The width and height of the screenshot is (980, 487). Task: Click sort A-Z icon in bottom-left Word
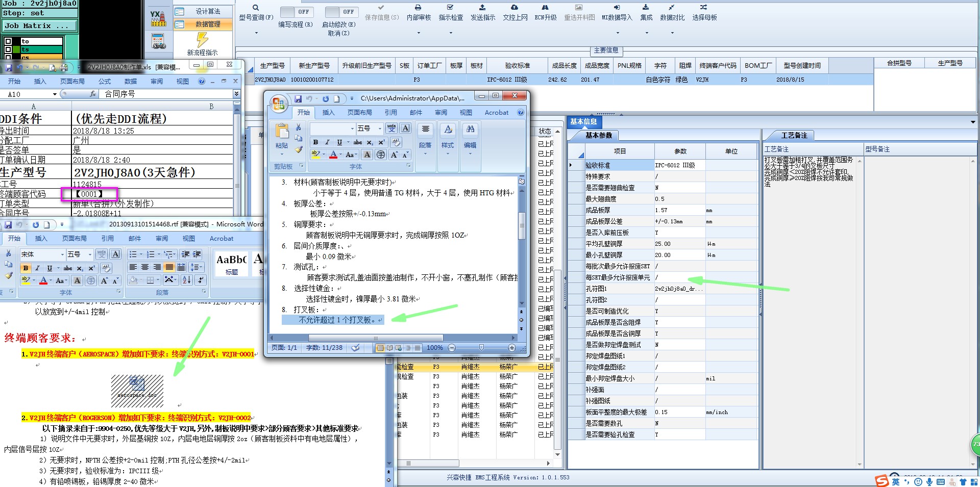[186, 279]
